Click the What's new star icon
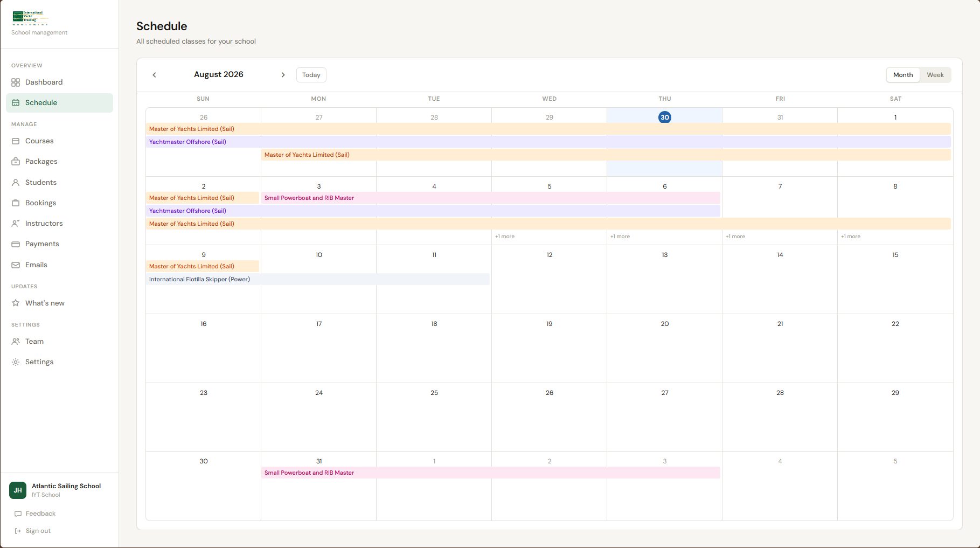The image size is (980, 548). [16, 303]
